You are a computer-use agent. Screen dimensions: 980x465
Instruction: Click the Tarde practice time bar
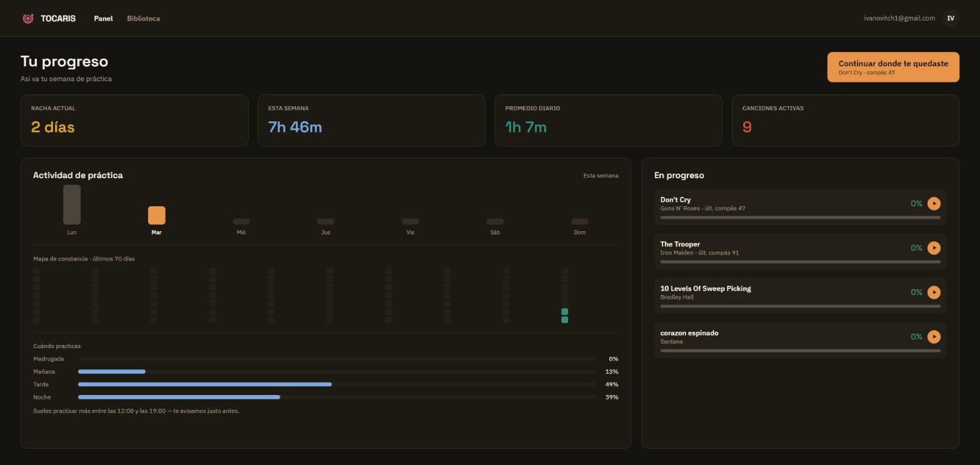coord(337,384)
